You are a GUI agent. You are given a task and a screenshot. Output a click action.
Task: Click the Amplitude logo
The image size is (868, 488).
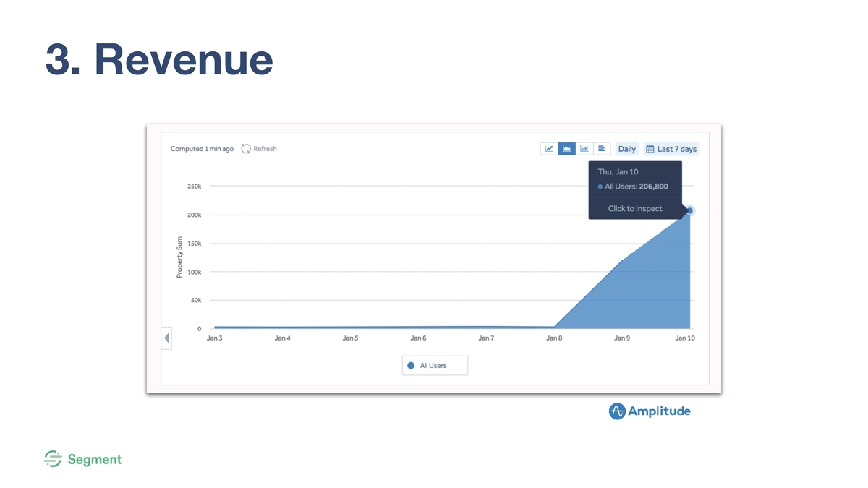pos(650,411)
